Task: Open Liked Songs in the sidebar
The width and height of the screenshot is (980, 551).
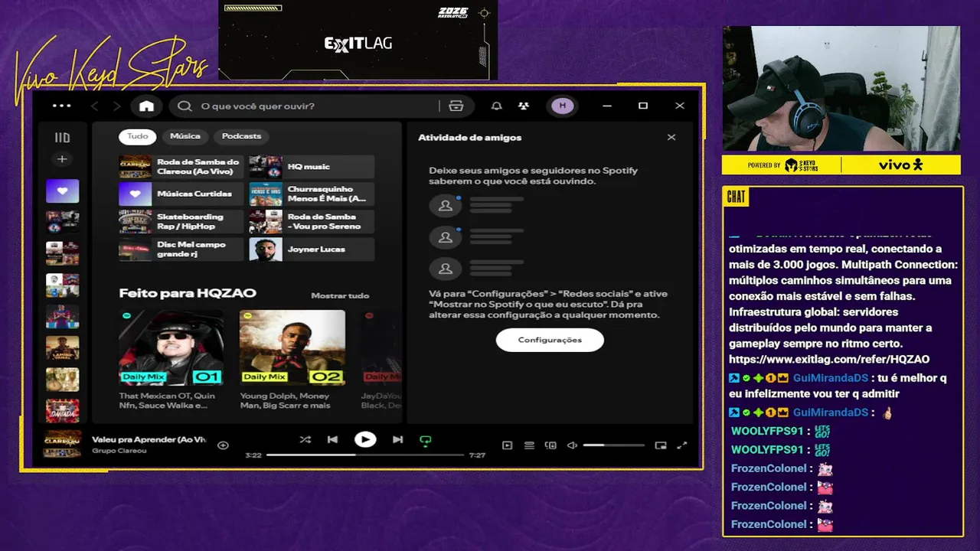Action: tap(62, 191)
